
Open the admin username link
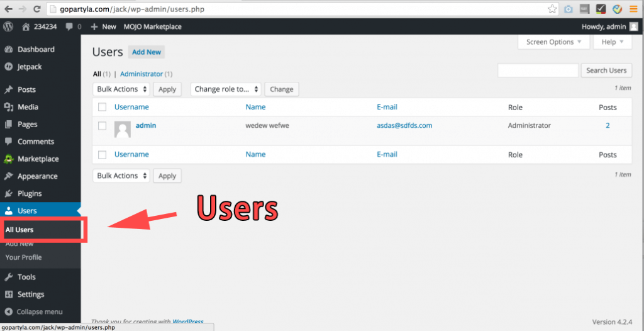(146, 125)
